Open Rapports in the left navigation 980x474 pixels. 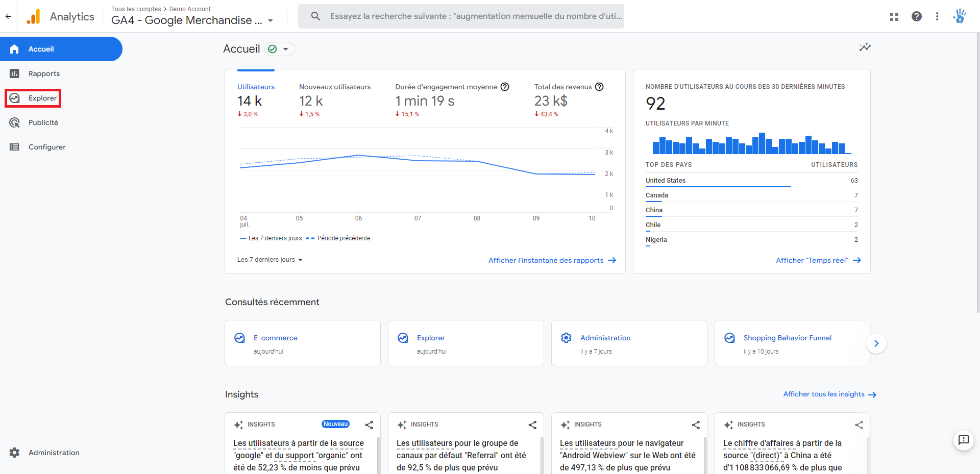coord(44,73)
